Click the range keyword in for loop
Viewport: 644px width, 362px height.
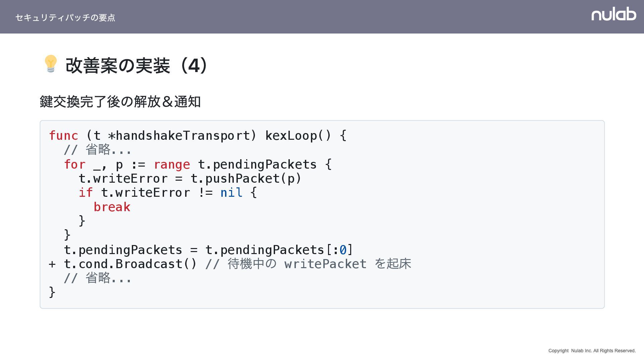pyautogui.click(x=172, y=165)
